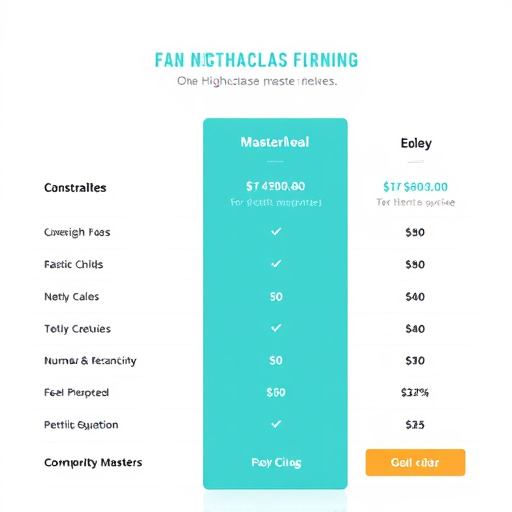Click the Masterlloal price $7 4900.00
The width and height of the screenshot is (512, 512).
tap(275, 186)
